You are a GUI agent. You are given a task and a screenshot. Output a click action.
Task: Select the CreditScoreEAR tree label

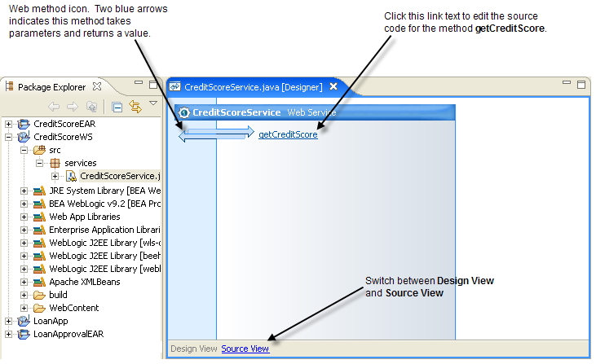pyautogui.click(x=64, y=124)
